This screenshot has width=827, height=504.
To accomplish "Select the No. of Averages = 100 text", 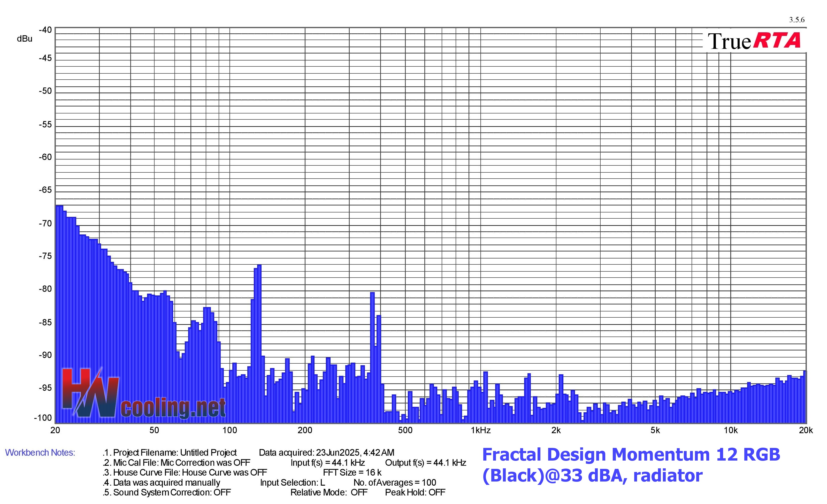I will pos(395,483).
